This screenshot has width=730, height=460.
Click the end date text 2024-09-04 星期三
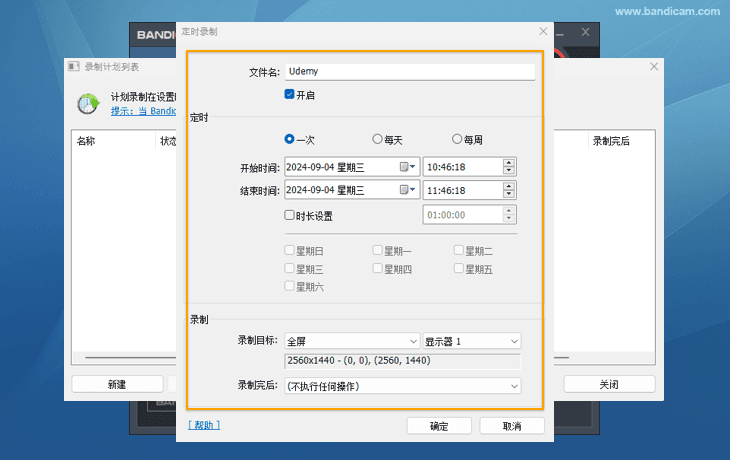click(x=325, y=190)
